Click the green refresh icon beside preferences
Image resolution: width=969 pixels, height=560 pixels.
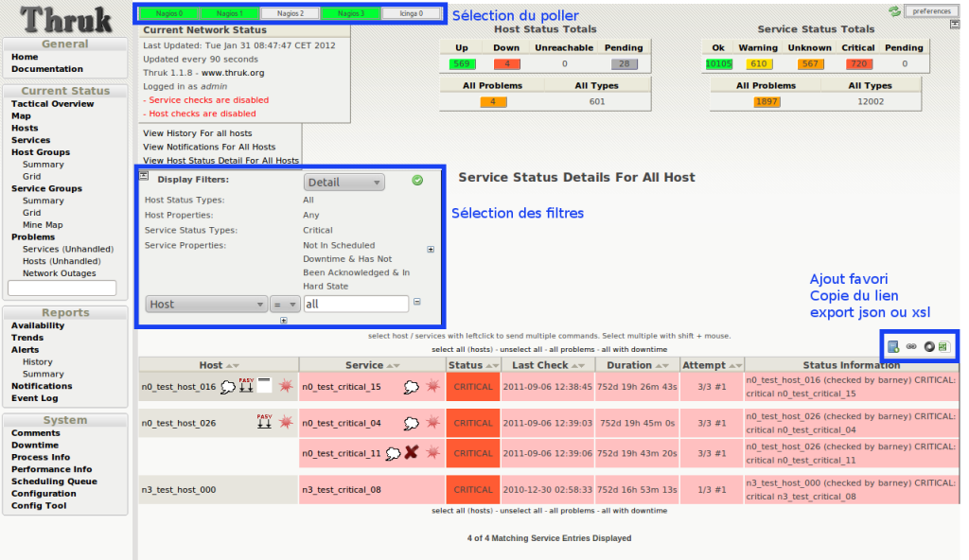(x=894, y=11)
